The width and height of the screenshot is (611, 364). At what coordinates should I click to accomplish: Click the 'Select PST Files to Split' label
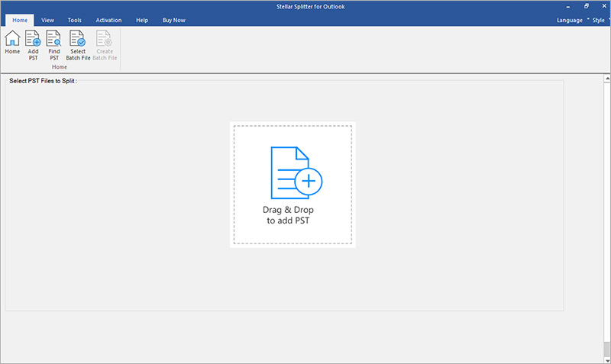43,81
